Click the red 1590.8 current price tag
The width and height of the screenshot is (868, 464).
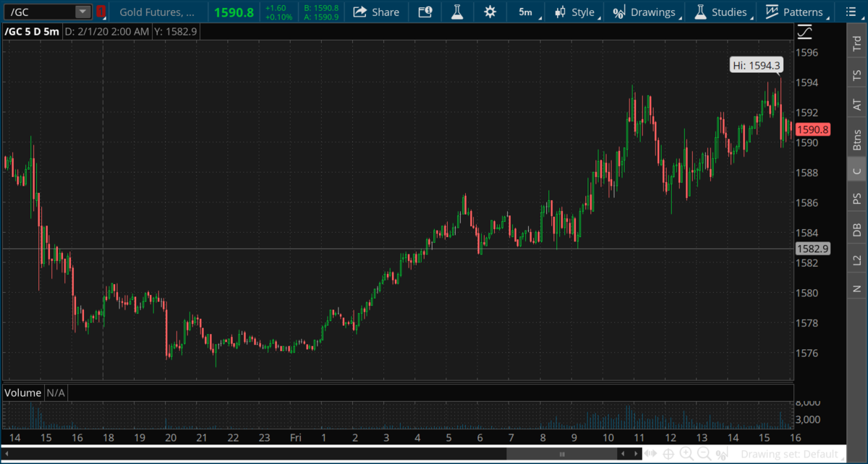coord(812,130)
